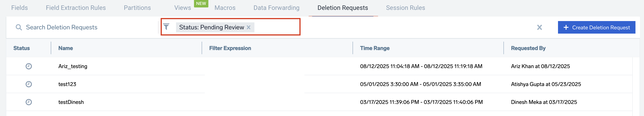Image resolution: width=644 pixels, height=116 pixels.
Task: Sort by the Status column header
Action: tap(22, 48)
